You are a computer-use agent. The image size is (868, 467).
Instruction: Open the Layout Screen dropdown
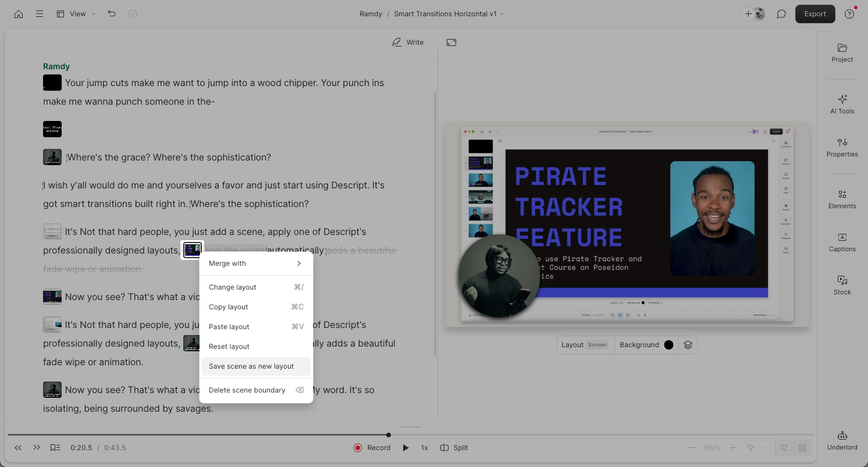tap(585, 344)
